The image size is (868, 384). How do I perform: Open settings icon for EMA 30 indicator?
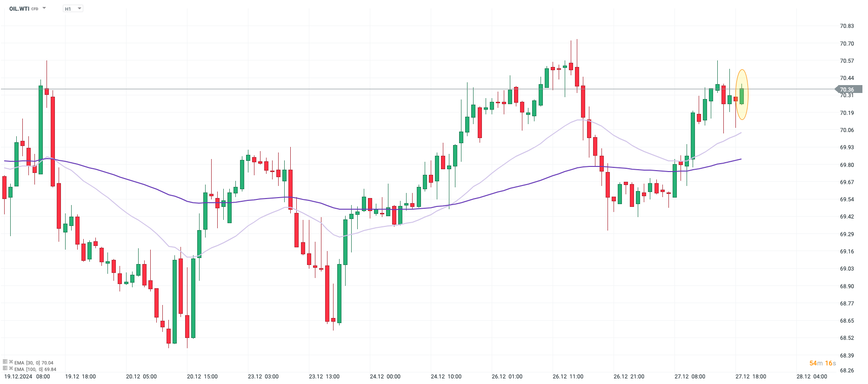click(5, 362)
